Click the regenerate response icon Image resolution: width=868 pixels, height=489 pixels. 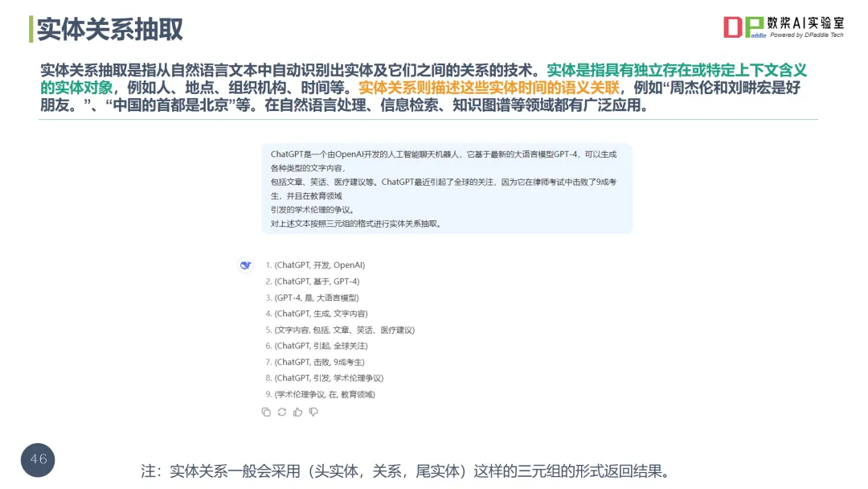(x=282, y=412)
